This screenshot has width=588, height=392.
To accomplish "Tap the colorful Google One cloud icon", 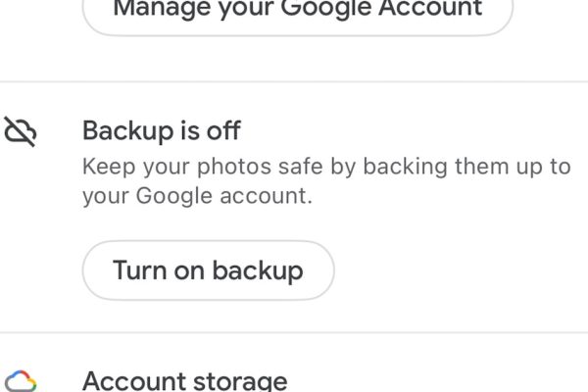I will [x=21, y=381].
